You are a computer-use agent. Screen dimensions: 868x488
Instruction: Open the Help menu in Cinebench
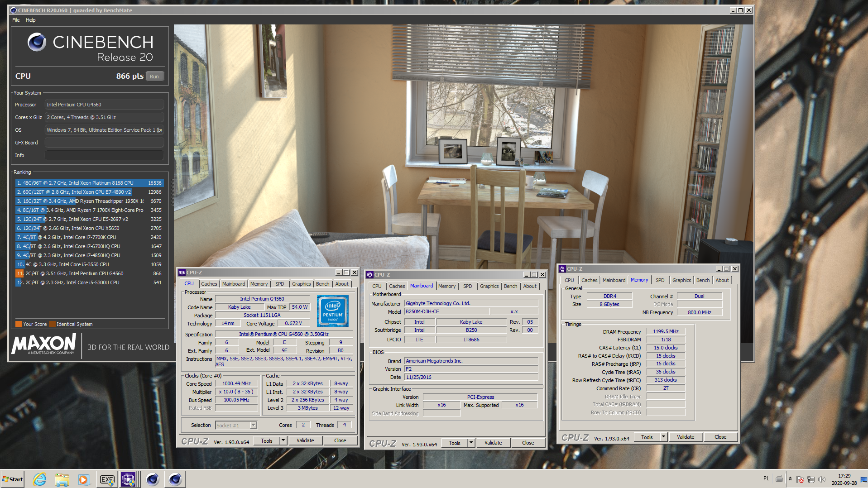pyautogui.click(x=31, y=20)
